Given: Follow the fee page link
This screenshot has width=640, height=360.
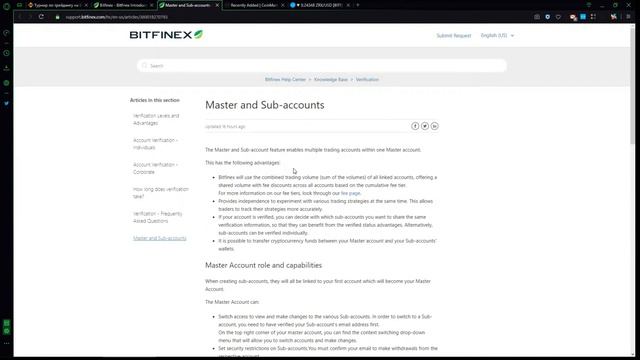Looking at the screenshot, I should pyautogui.click(x=351, y=193).
